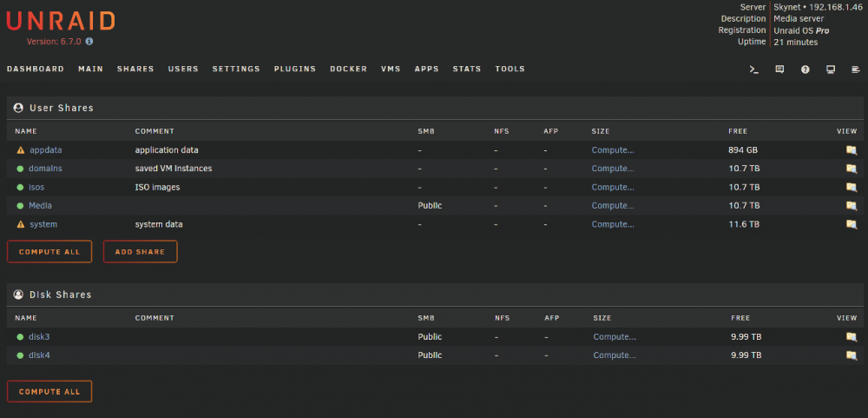This screenshot has width=868, height=418.
Task: Click the system share warning icon
Action: [21, 224]
